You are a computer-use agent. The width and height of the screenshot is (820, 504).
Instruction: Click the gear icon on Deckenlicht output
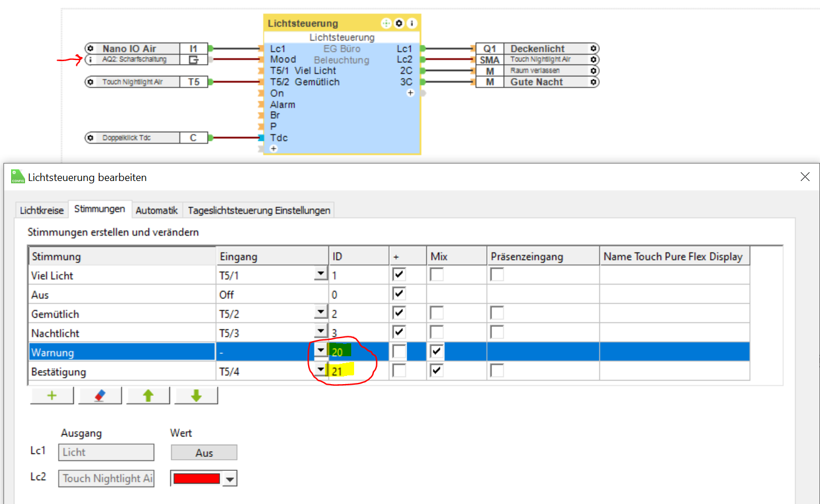[593, 48]
